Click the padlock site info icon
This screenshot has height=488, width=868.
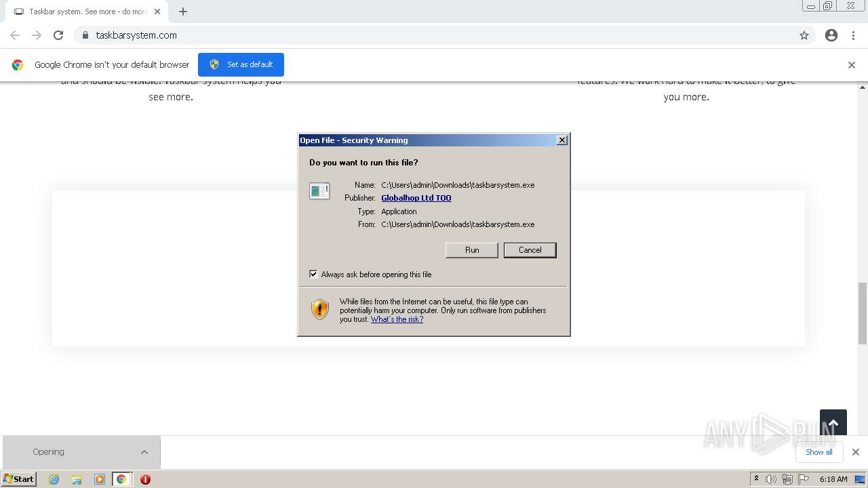click(x=85, y=35)
